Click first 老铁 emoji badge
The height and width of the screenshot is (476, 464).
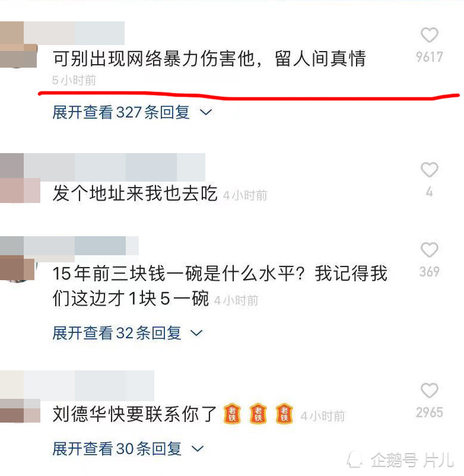(232, 414)
